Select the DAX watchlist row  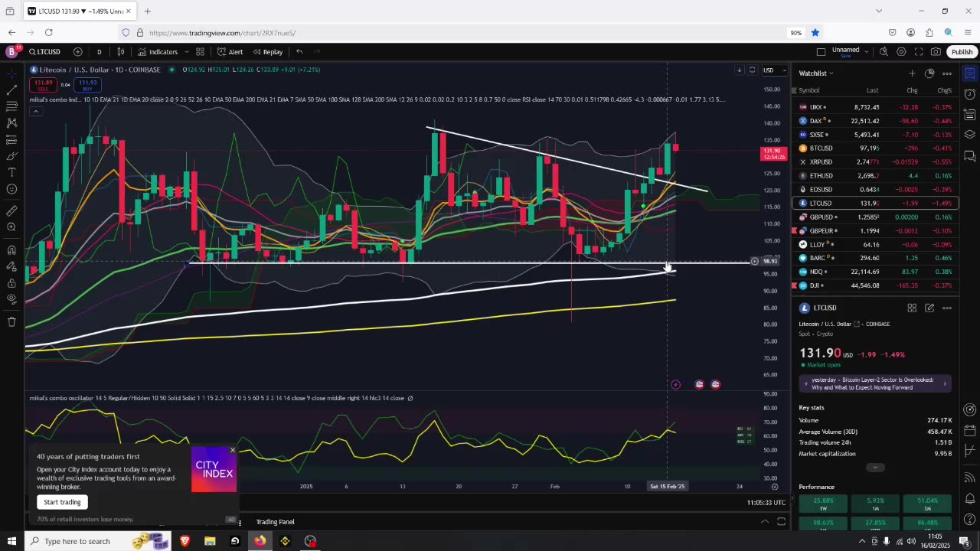click(x=874, y=121)
